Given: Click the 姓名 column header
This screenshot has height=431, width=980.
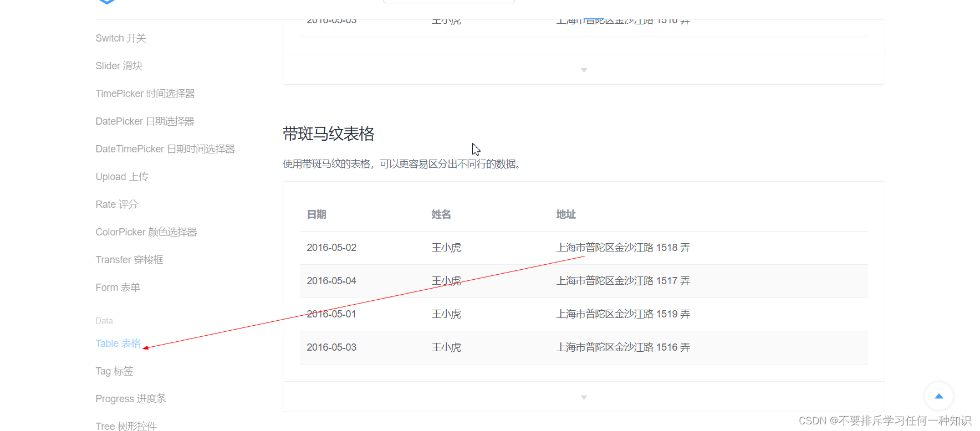Looking at the screenshot, I should 441,214.
